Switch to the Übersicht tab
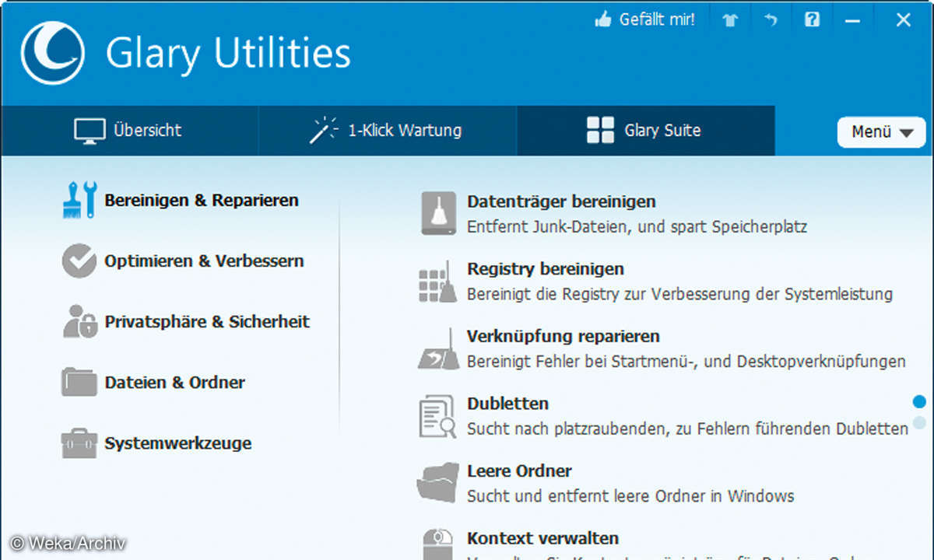The width and height of the screenshot is (934, 560). [x=129, y=131]
